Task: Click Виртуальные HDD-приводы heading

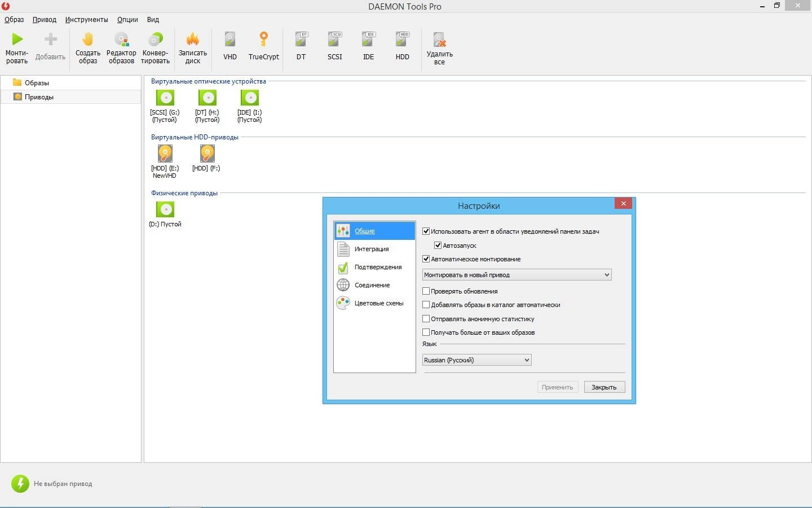Action: point(195,137)
